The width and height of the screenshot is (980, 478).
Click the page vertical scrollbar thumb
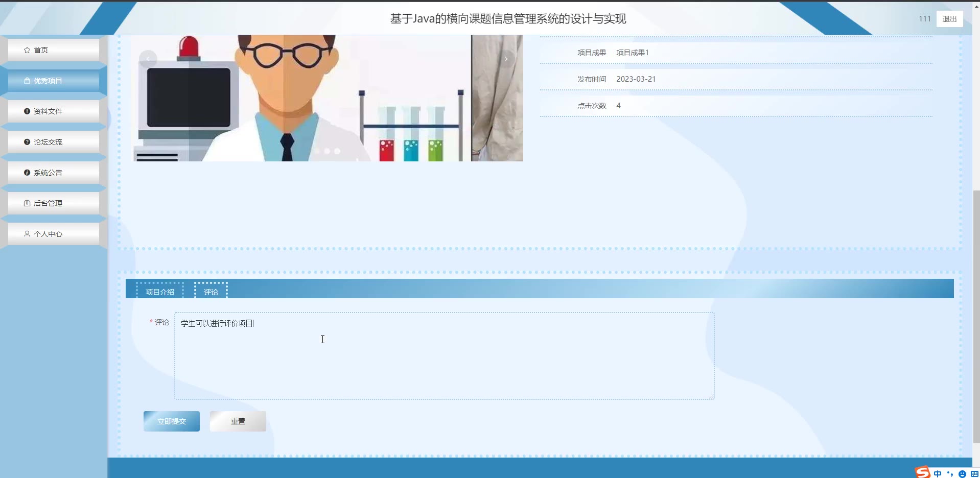pos(976,317)
